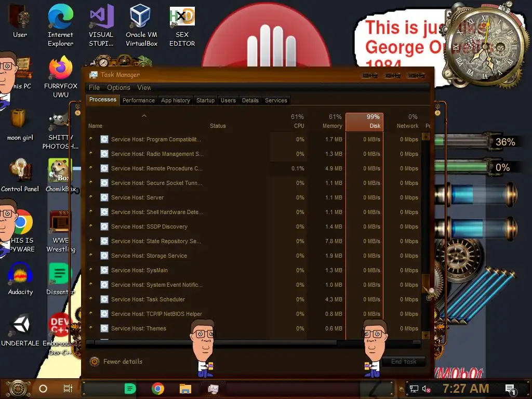The height and width of the screenshot is (399, 532).
Task: Open the moon girl desktop icon
Action: point(20,125)
